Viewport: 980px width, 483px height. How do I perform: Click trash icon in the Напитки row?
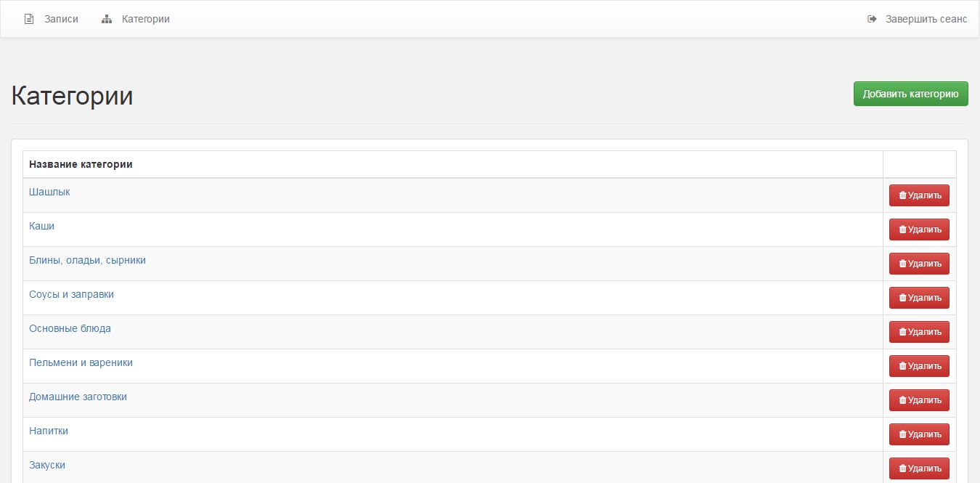[902, 434]
